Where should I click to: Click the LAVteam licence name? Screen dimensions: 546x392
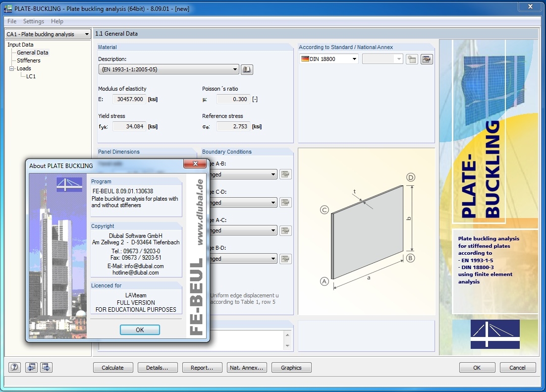[x=136, y=295]
